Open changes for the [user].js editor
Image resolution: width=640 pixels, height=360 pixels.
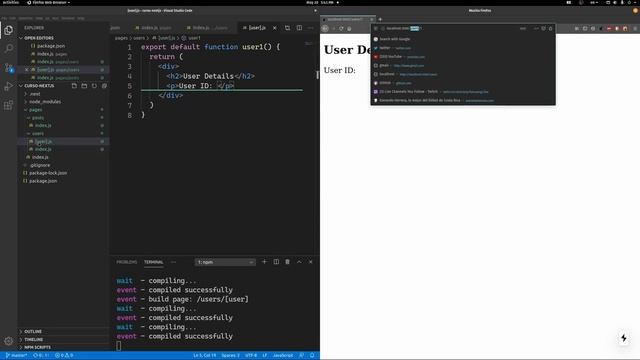[287, 28]
